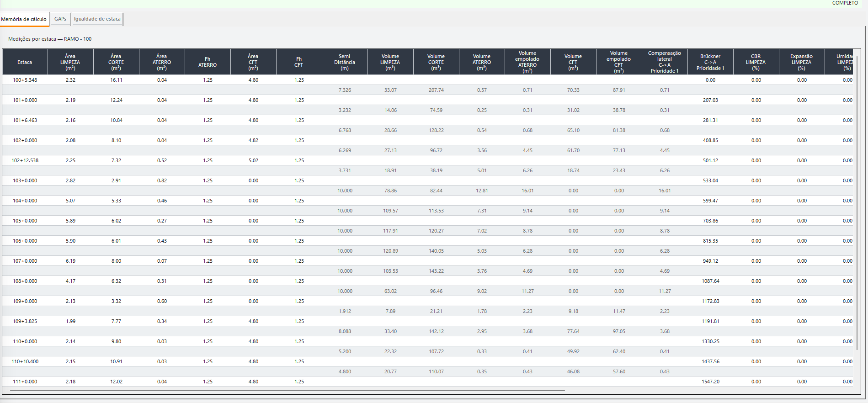Click Brückner value 1547.20
The height and width of the screenshot is (403, 868).
point(710,382)
